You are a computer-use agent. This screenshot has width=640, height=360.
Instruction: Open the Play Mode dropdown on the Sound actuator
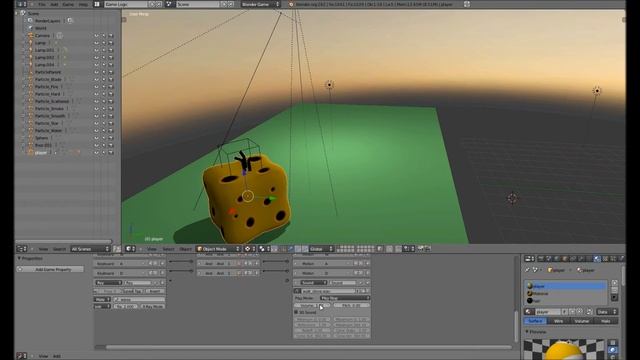[345, 298]
